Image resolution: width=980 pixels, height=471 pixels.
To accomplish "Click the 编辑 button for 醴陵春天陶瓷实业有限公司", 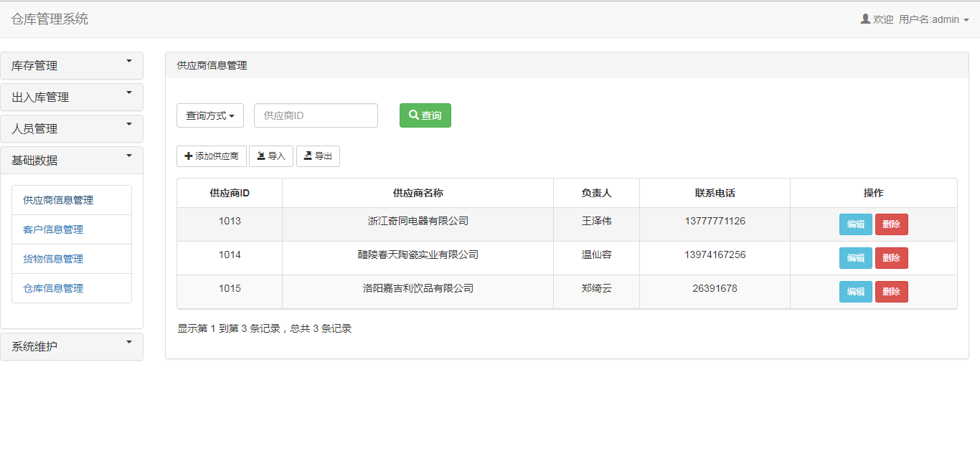I will coord(855,257).
